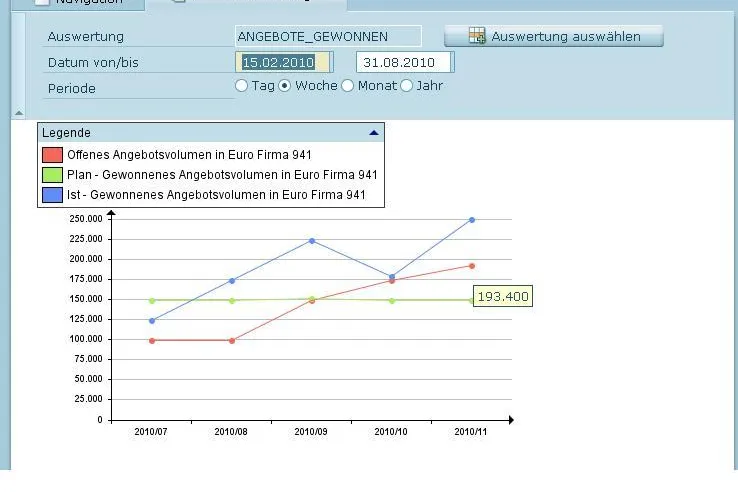Collapse the Legende panel with the triangle
The width and height of the screenshot is (738, 492).
pos(374,133)
